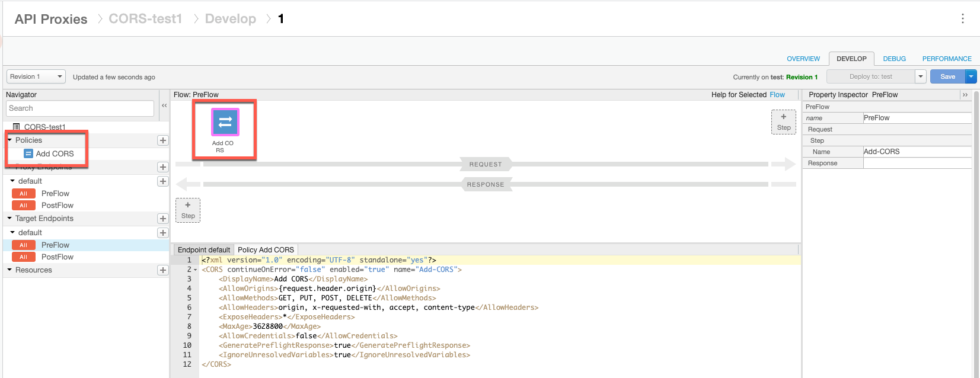Collapse the Property Inspector panel
The image size is (980, 378).
[965, 95]
